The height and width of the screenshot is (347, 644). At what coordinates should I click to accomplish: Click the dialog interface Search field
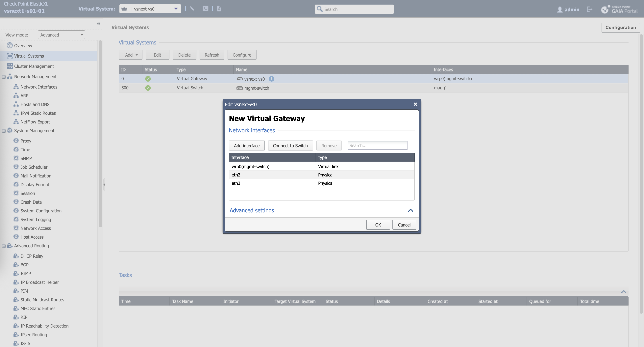[x=377, y=145]
